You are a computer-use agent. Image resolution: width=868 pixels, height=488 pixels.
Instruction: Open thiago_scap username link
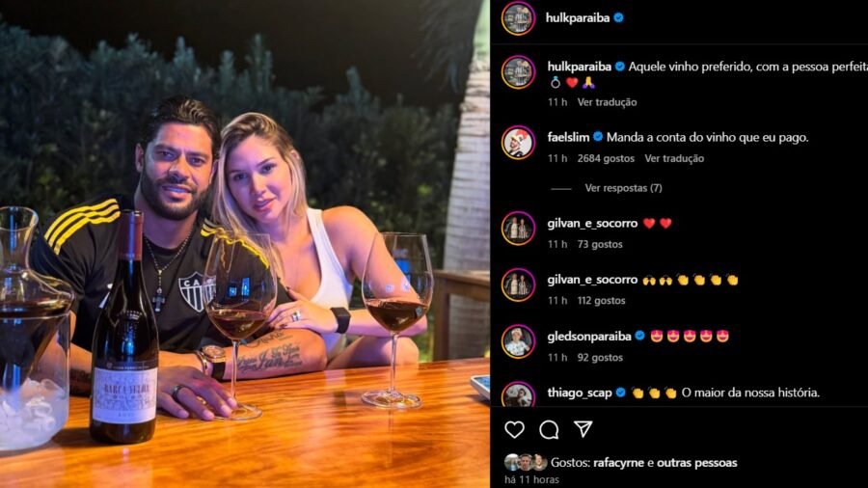tap(579, 393)
